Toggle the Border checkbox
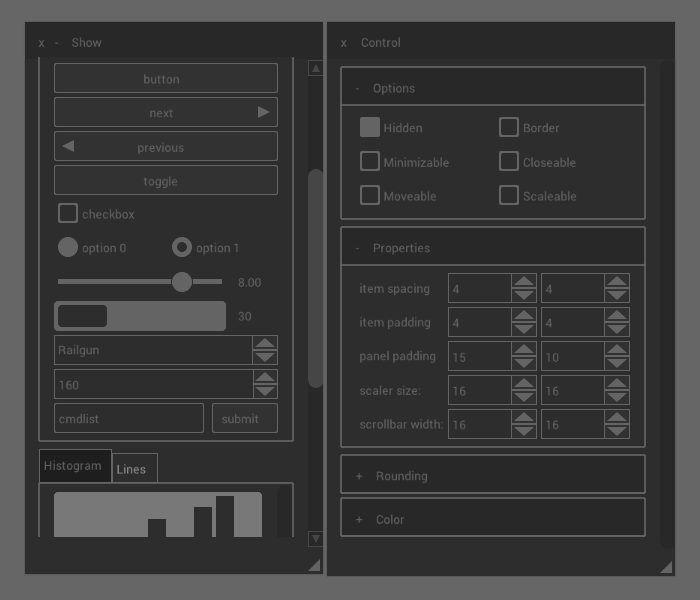The height and width of the screenshot is (600, 700). click(x=509, y=127)
